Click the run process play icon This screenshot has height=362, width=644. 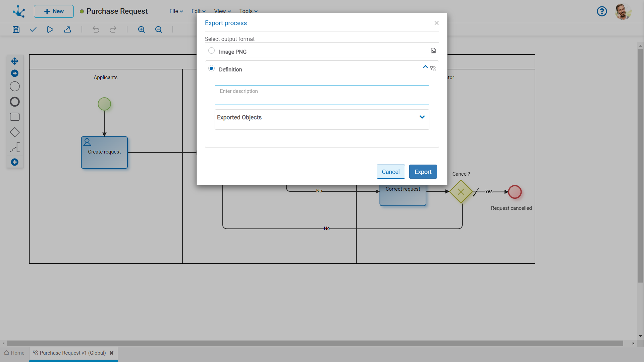50,29
